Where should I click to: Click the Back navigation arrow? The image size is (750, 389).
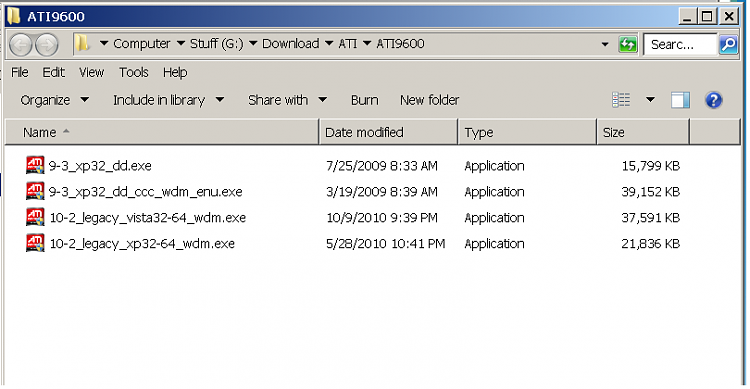click(21, 44)
